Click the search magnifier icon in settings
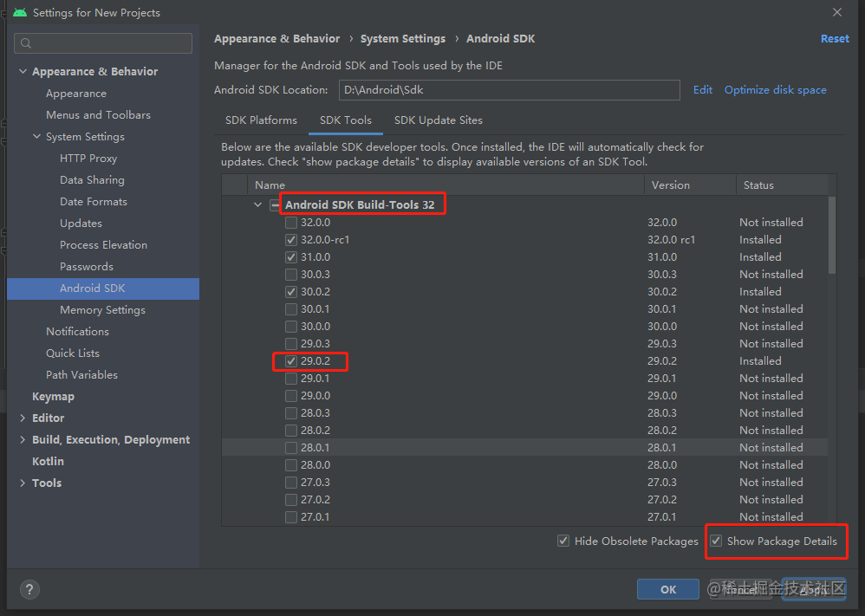This screenshot has width=865, height=616. point(26,43)
